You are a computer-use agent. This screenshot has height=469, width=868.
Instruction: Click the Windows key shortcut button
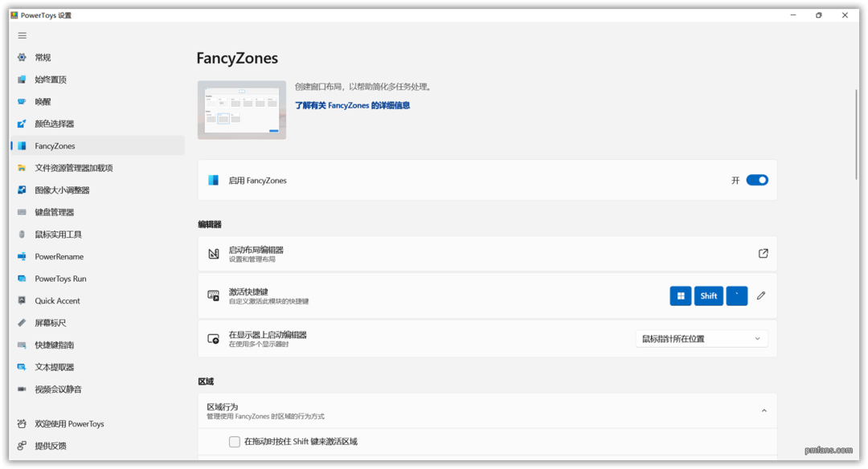pyautogui.click(x=681, y=296)
